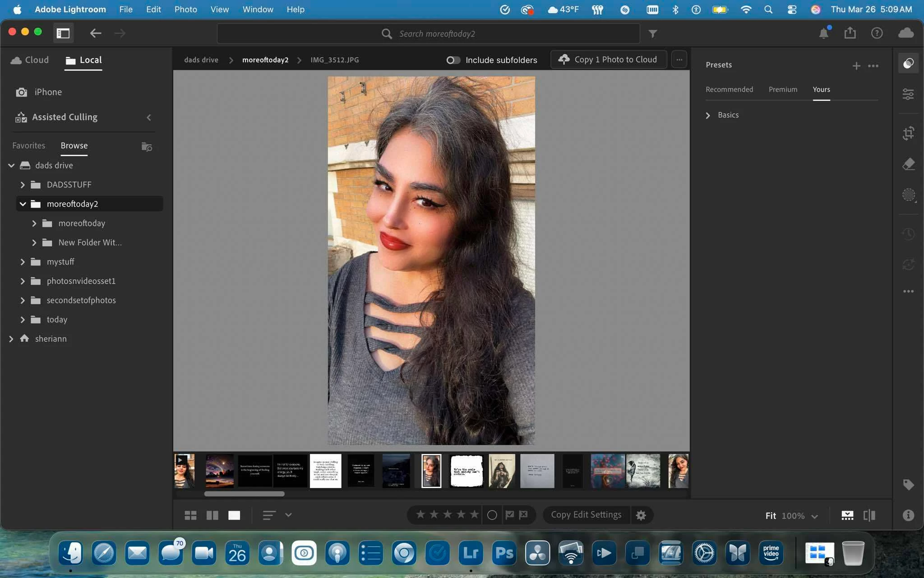Open the Info panel icon
Viewport: 924px width, 578px height.
coord(908,515)
